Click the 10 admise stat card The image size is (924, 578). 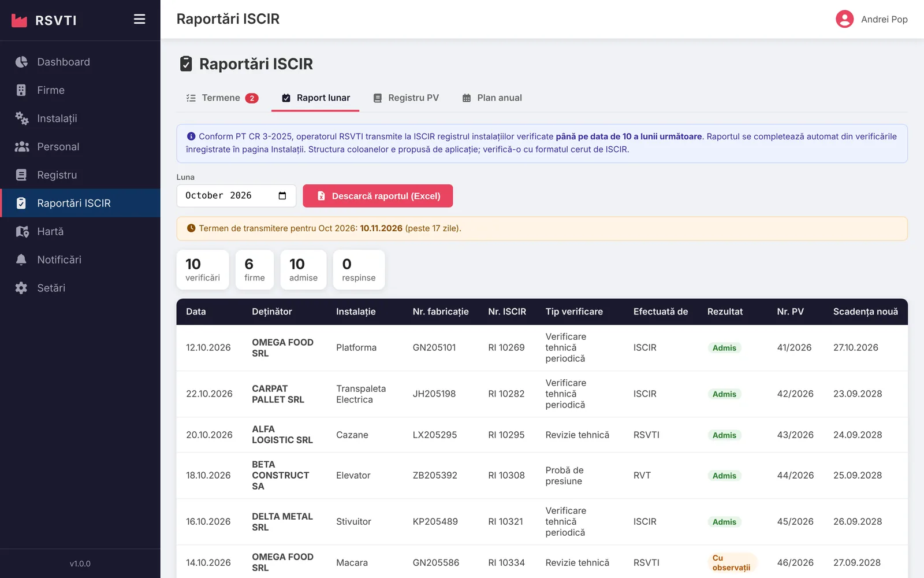tap(303, 270)
